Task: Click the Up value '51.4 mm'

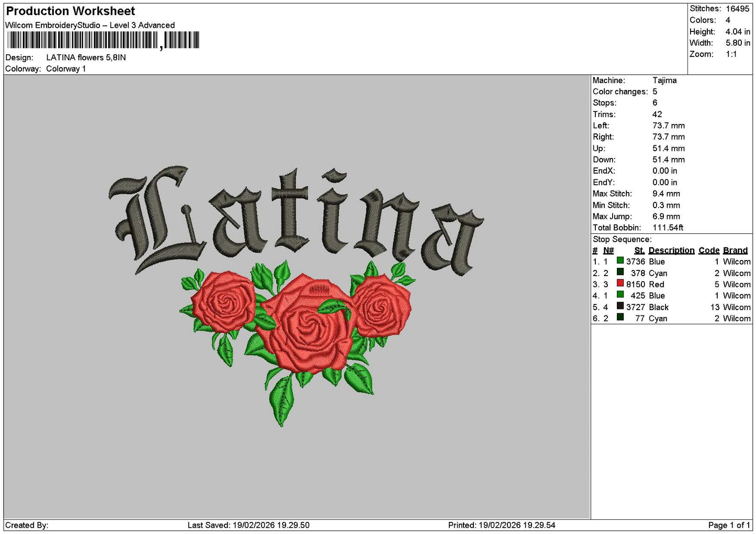Action: (x=669, y=149)
